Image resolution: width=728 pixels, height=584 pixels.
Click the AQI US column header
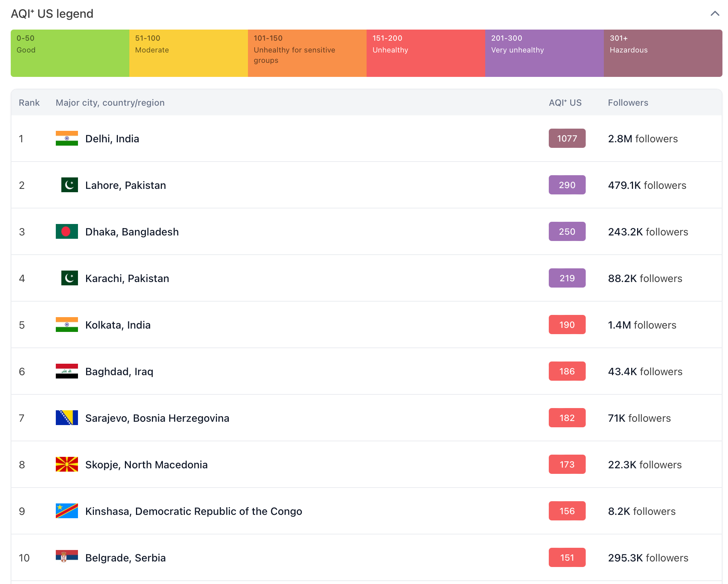click(565, 103)
